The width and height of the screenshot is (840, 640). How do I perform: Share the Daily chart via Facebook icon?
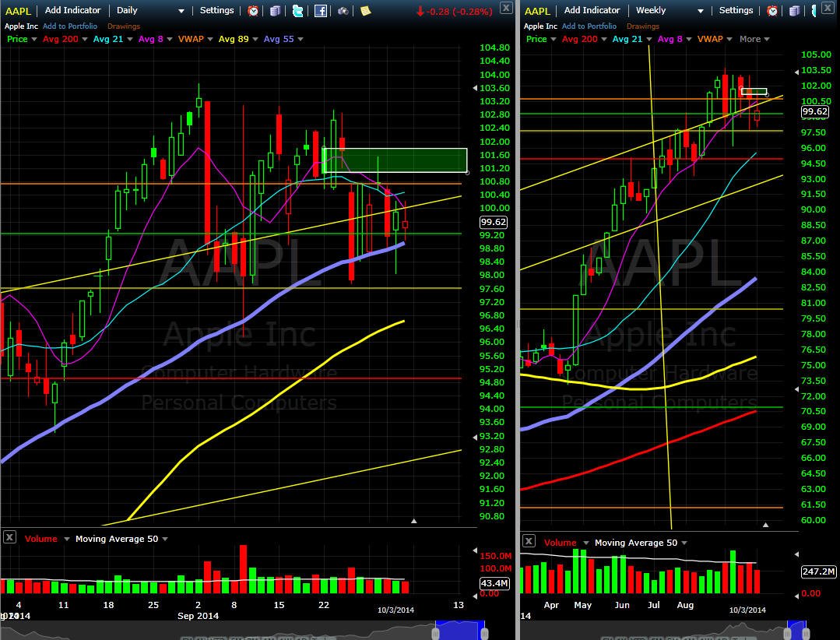[x=321, y=11]
